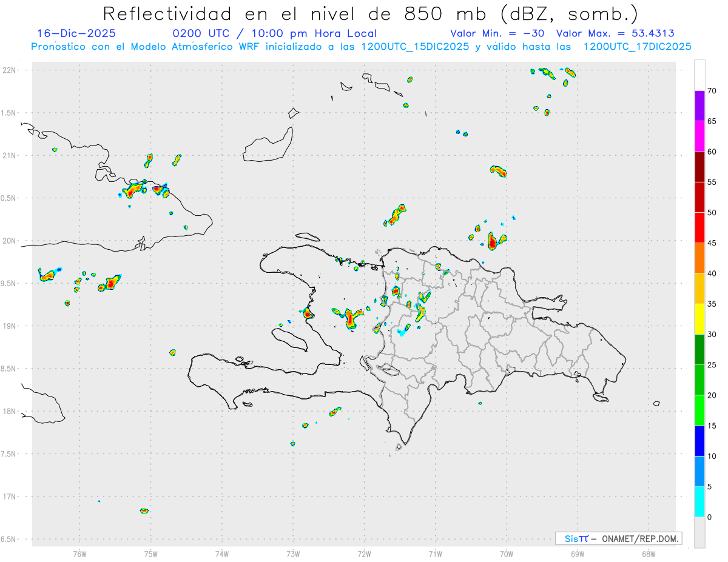Click the longitude label "74W"
This screenshot has width=728, height=562.
(221, 554)
